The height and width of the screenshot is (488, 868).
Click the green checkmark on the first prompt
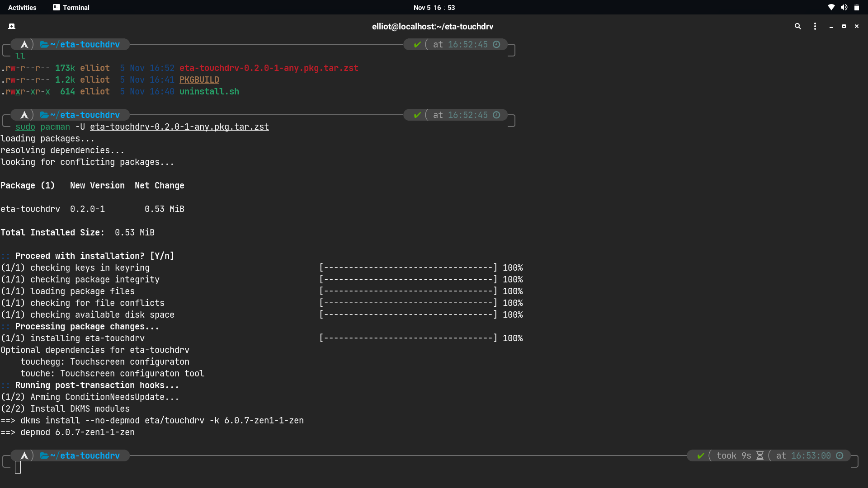point(417,44)
